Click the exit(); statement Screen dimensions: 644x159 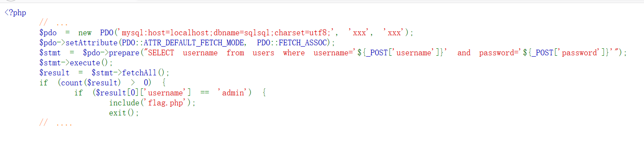[124, 113]
